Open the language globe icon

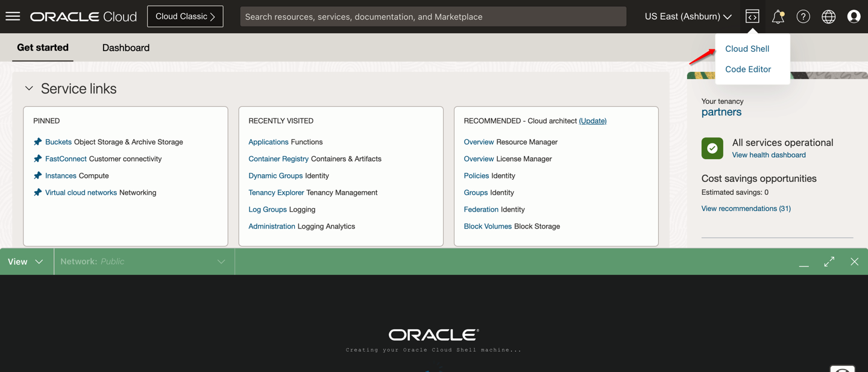click(x=828, y=16)
